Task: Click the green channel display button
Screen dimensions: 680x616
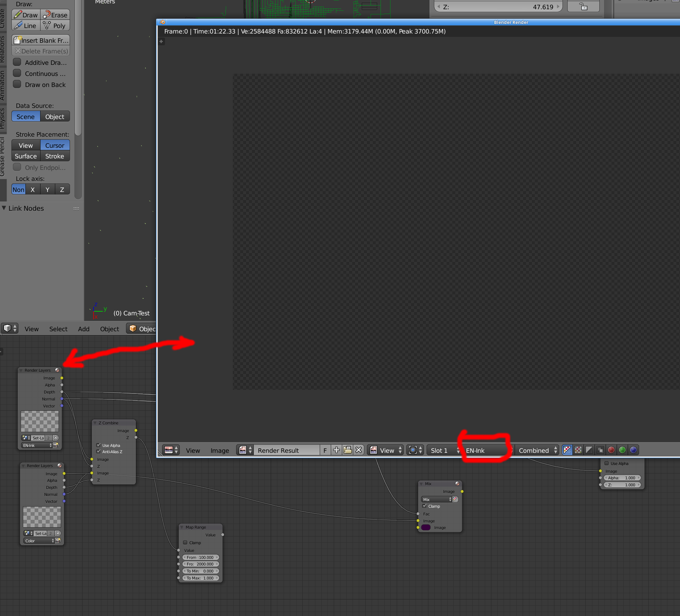Action: [x=622, y=450]
